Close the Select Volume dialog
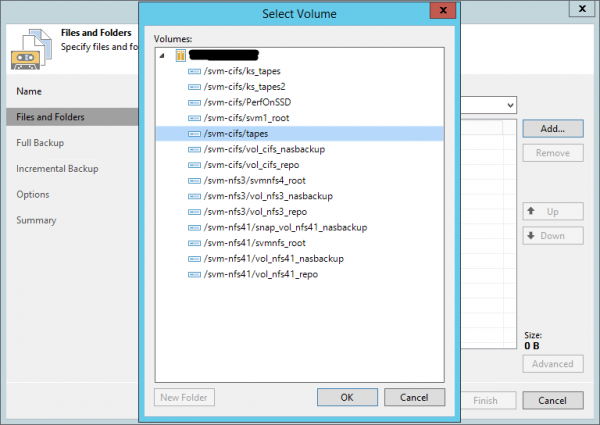600x425 pixels. [437, 12]
